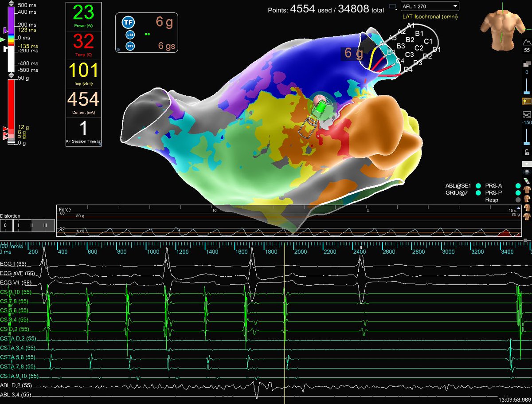Toggle the PRS-P visibility indicator
Viewport: 532px width, 404px height.
pyautogui.click(x=517, y=193)
